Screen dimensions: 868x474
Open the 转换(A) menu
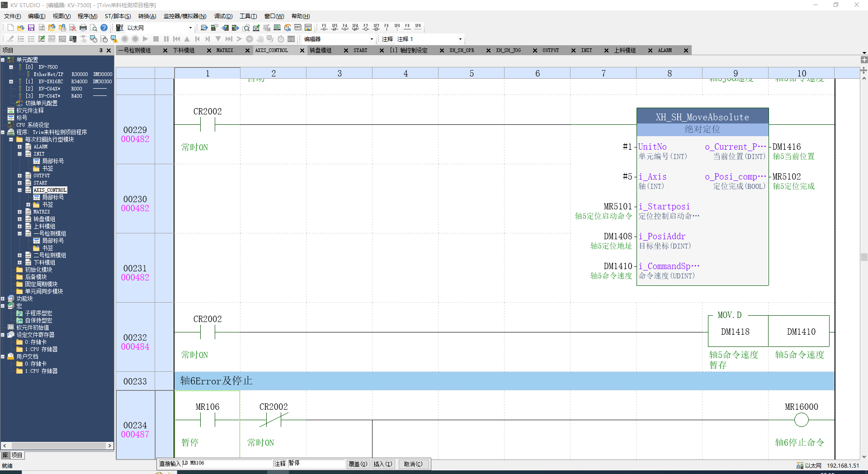click(x=147, y=16)
